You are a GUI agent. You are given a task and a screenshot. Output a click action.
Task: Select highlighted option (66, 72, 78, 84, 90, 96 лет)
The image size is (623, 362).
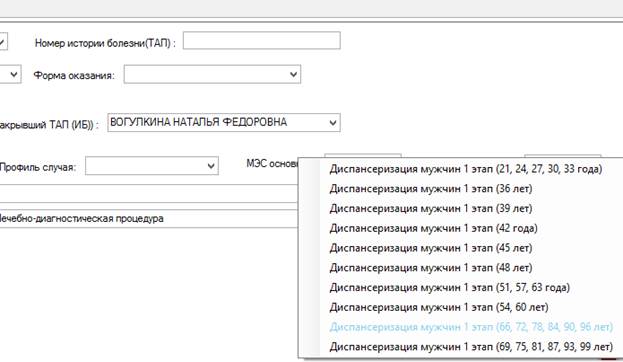pyautogui.click(x=471, y=327)
